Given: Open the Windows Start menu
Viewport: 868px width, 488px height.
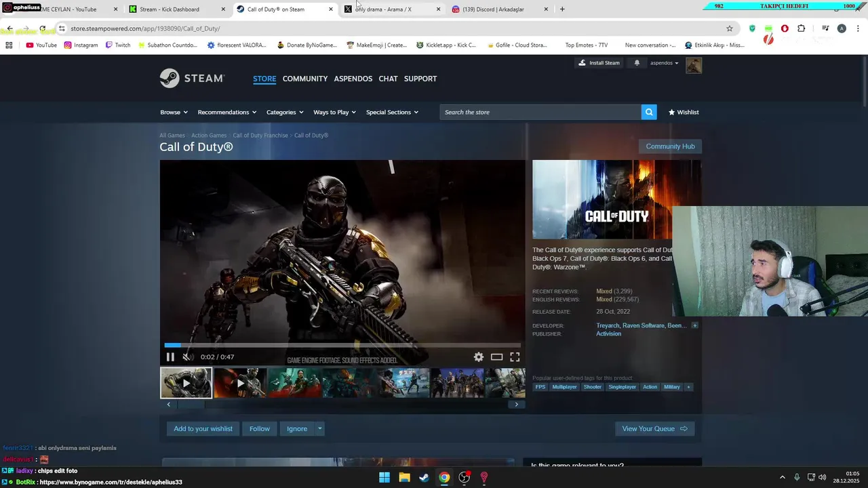Looking at the screenshot, I should tap(384, 477).
